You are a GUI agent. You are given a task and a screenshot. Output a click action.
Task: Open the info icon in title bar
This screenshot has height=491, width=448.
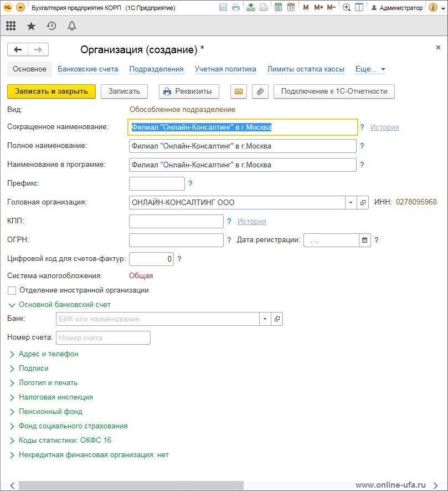[x=433, y=7]
